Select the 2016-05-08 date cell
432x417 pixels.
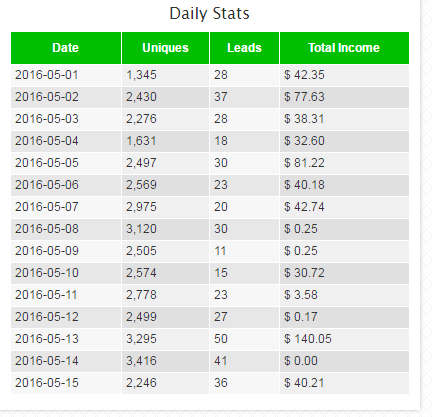[x=66, y=229]
